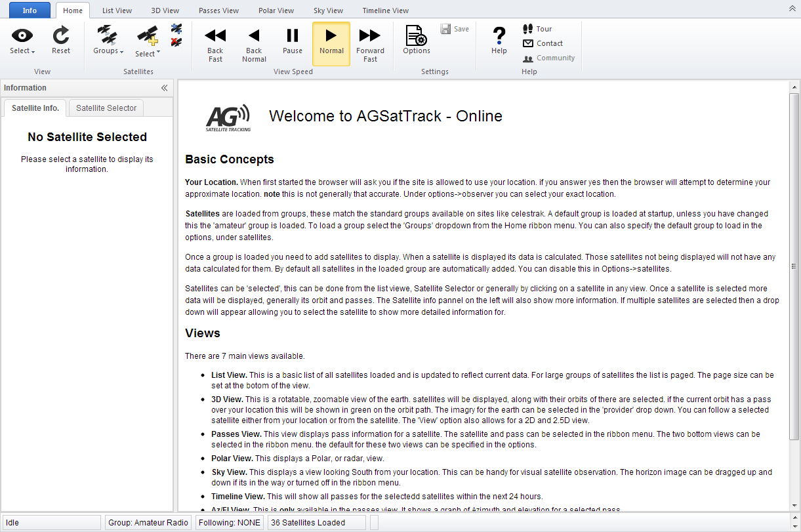The height and width of the screenshot is (532, 801).
Task: Switch to the Passes View tab
Action: (x=219, y=10)
